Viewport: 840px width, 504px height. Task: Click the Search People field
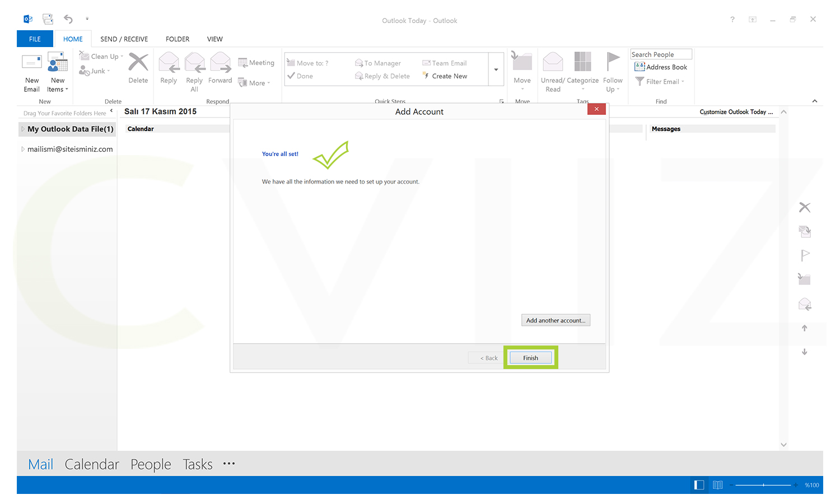[x=661, y=54]
